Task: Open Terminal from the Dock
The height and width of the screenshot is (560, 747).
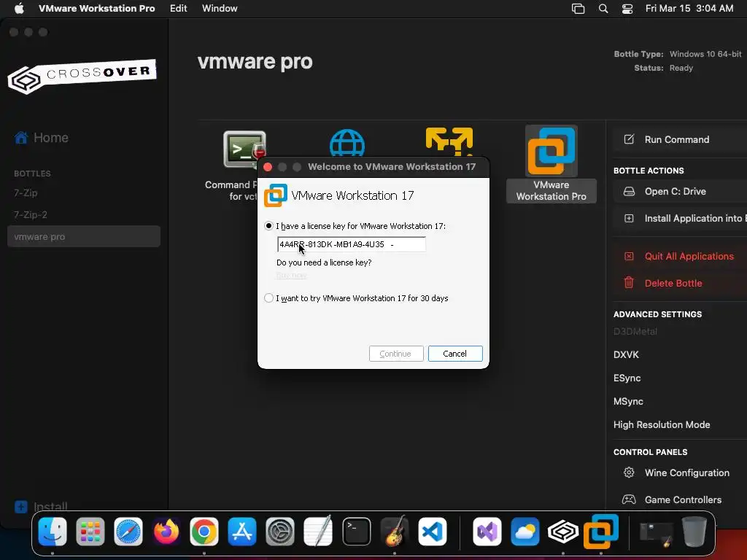Action: pyautogui.click(x=356, y=532)
